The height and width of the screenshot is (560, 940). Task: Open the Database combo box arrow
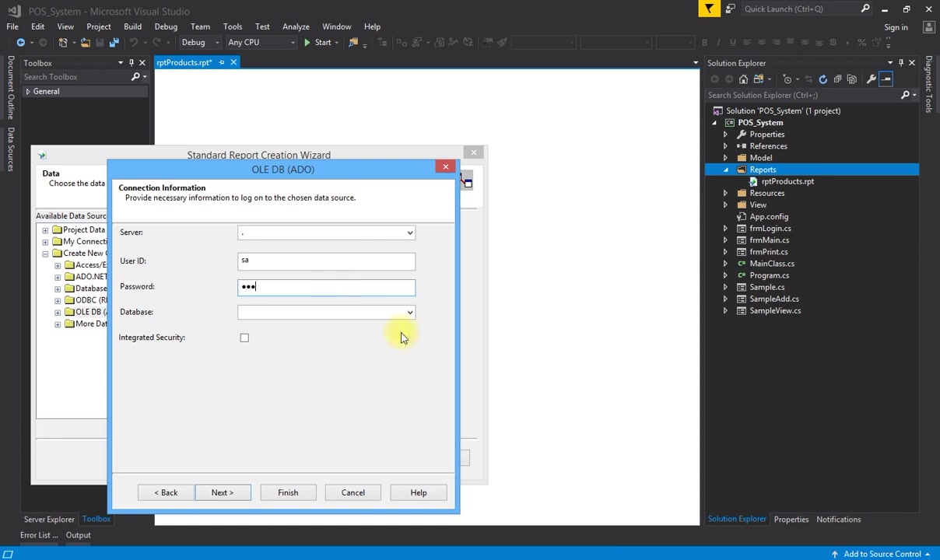click(410, 313)
